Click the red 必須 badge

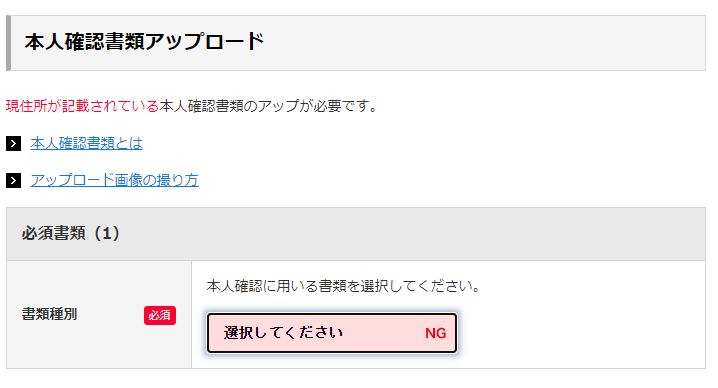(x=160, y=315)
